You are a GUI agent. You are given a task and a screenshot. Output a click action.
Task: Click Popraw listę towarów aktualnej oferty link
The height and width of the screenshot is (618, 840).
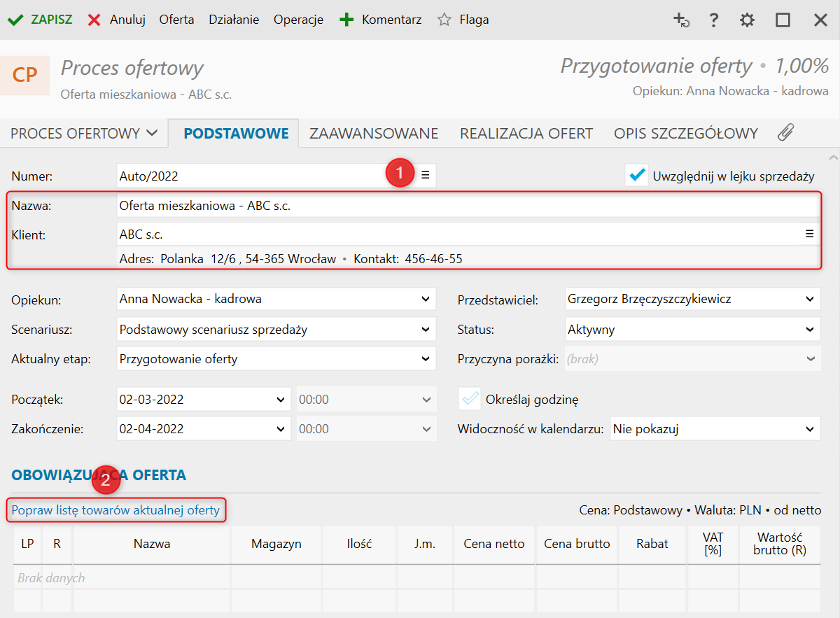tap(115, 510)
